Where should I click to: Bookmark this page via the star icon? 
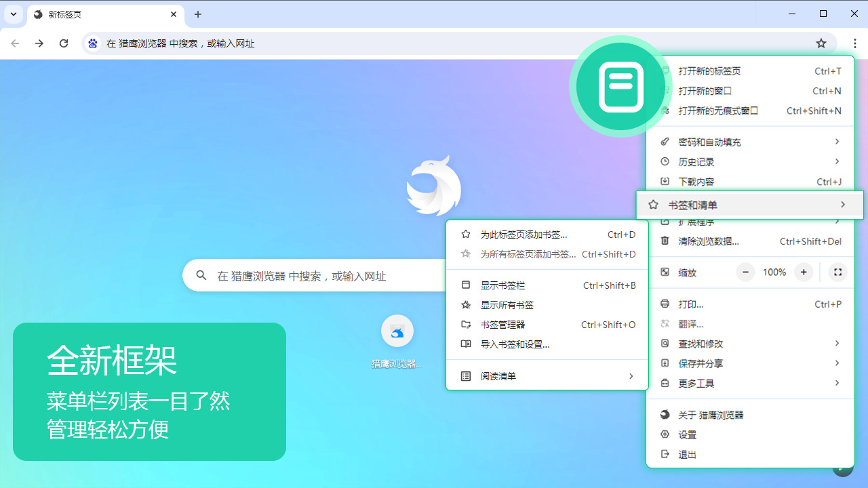tap(821, 43)
